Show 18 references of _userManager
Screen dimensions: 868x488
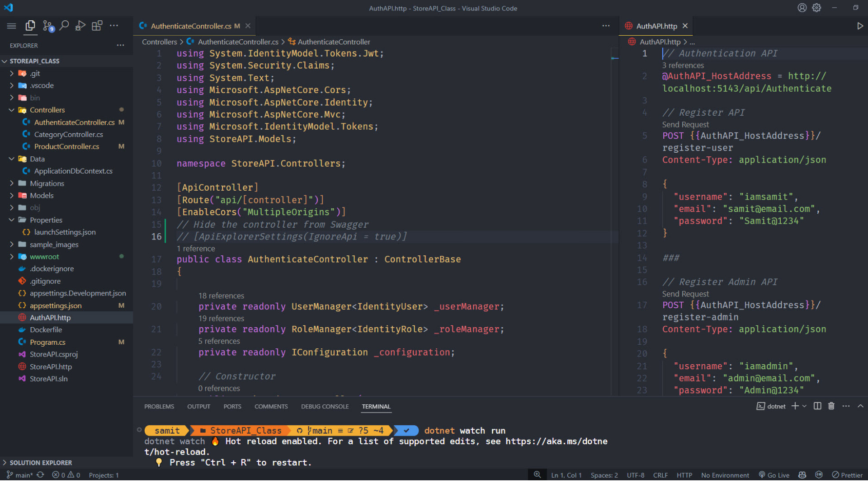click(221, 296)
